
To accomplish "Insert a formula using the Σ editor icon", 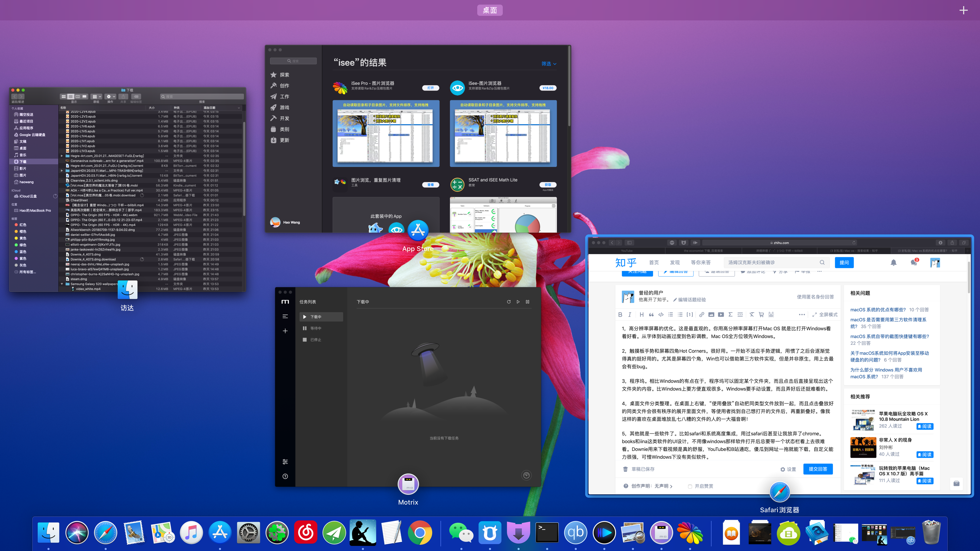I will (730, 315).
